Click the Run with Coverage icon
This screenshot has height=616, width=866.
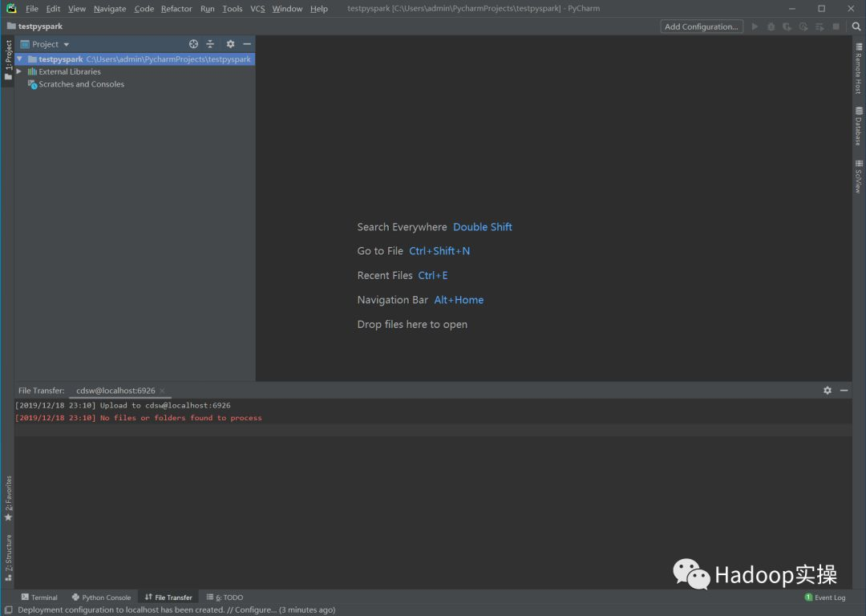(787, 26)
